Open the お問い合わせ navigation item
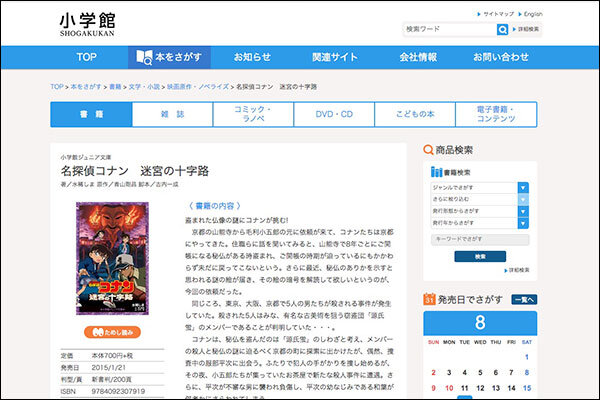The image size is (600, 400). (501, 57)
